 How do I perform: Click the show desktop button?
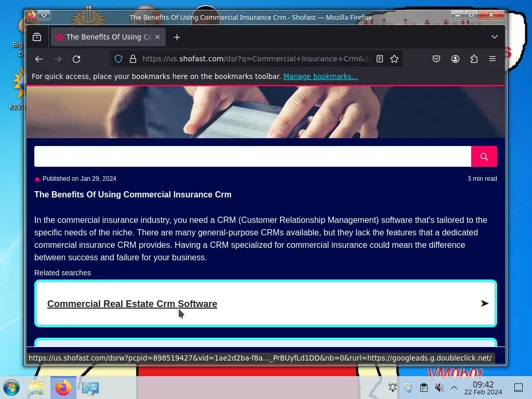pos(518,388)
